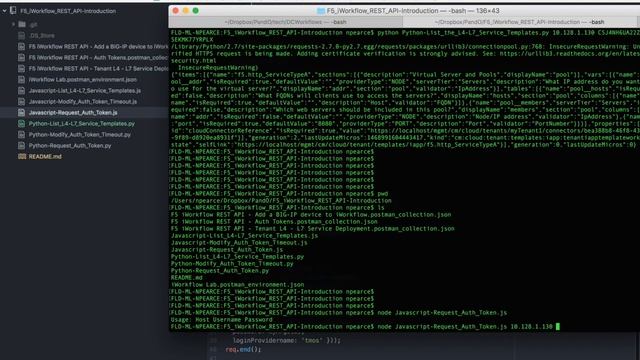Click the README.md book icon
Viewport: 640px width, 360px height.
tap(22, 156)
